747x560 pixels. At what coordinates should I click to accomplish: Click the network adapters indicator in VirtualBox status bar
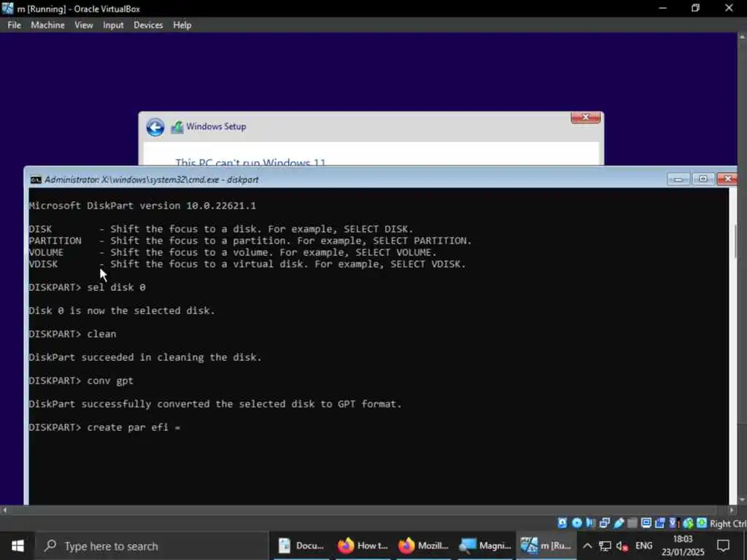[605, 523]
